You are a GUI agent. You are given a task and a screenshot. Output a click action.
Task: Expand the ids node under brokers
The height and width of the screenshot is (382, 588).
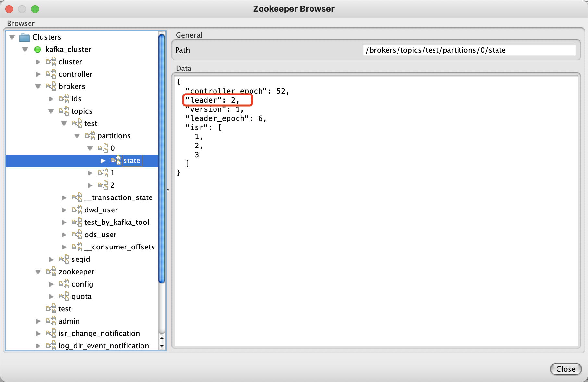click(x=51, y=99)
